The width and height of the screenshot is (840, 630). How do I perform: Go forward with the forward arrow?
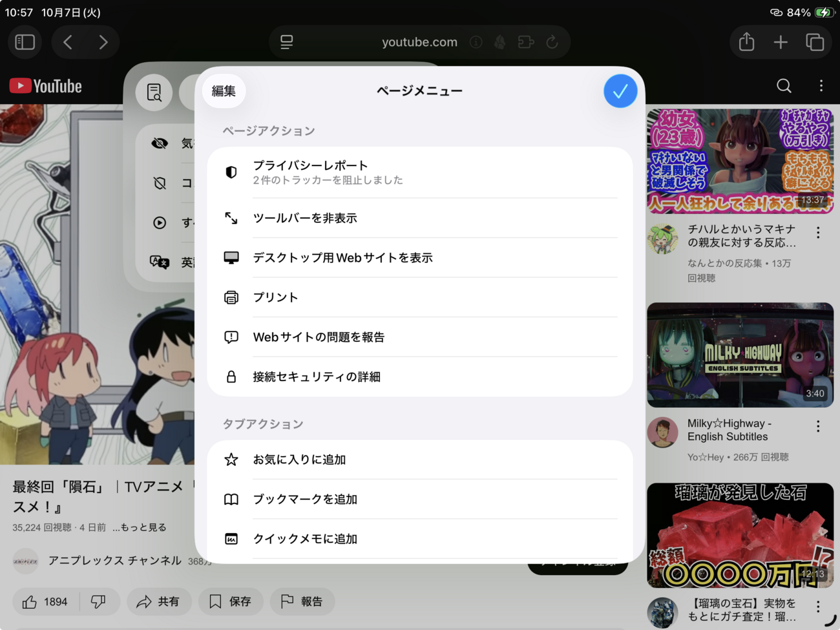[103, 42]
